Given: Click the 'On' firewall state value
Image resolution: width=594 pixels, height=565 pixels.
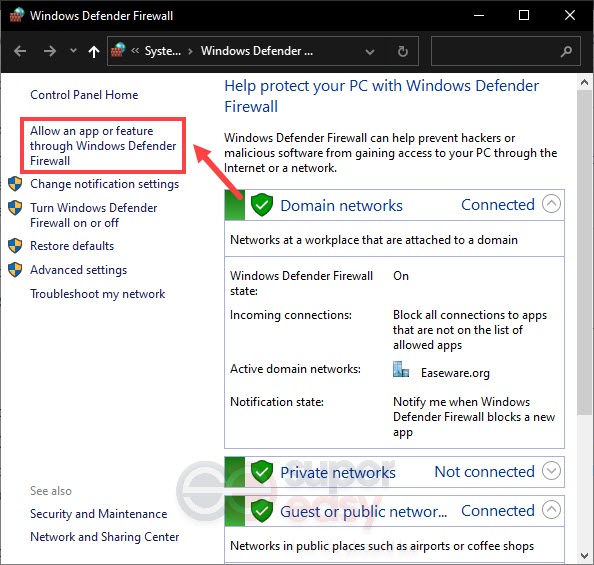Looking at the screenshot, I should tap(401, 276).
